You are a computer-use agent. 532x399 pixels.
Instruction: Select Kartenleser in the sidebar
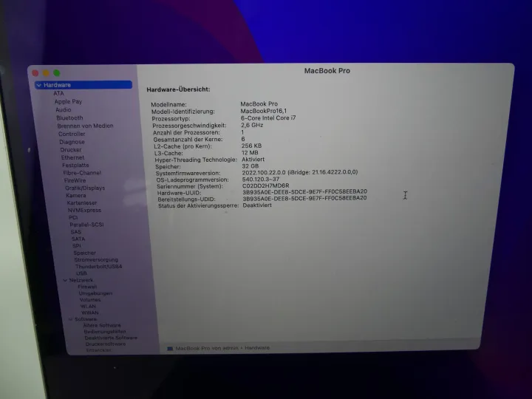[82, 203]
